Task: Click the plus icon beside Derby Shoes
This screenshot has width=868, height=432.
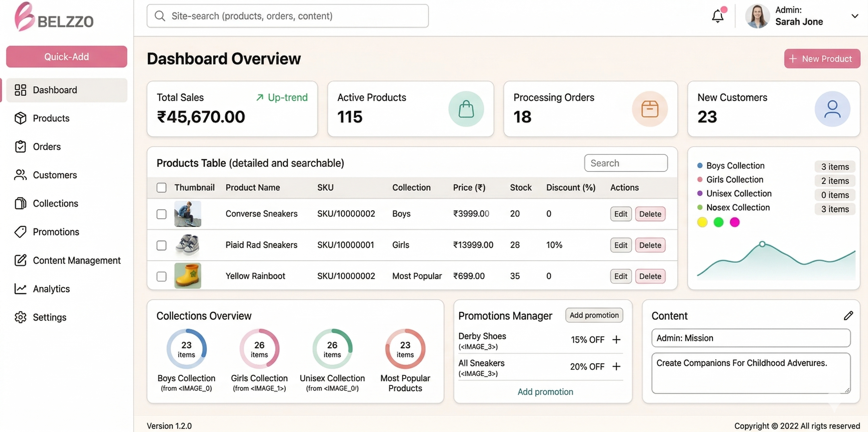Action: pos(616,340)
